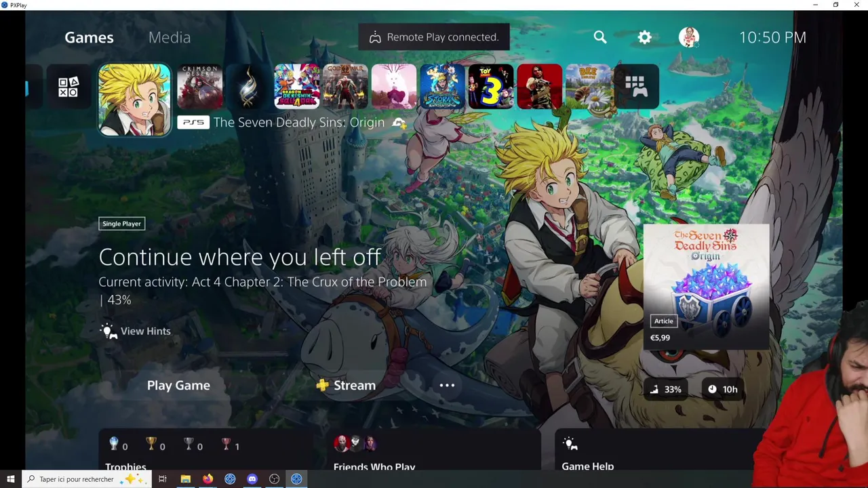
Task: Select the Bee Simulator game tile
Action: [x=588, y=87]
